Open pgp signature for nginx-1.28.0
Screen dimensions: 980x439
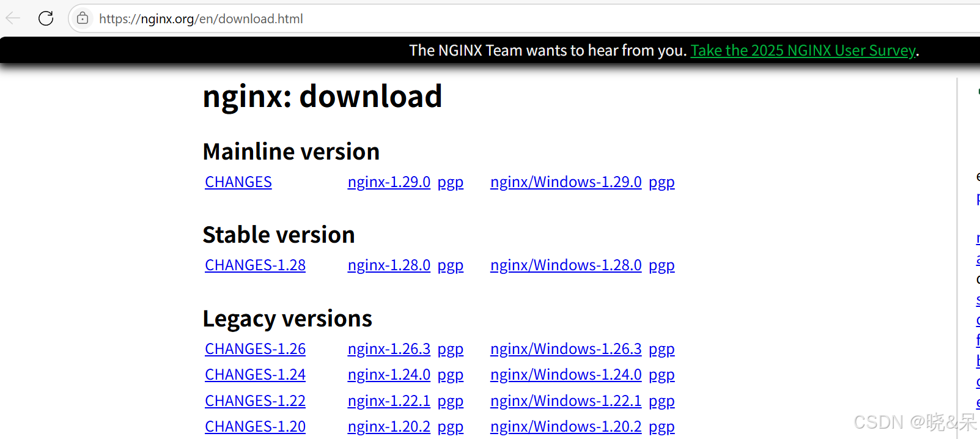click(451, 266)
